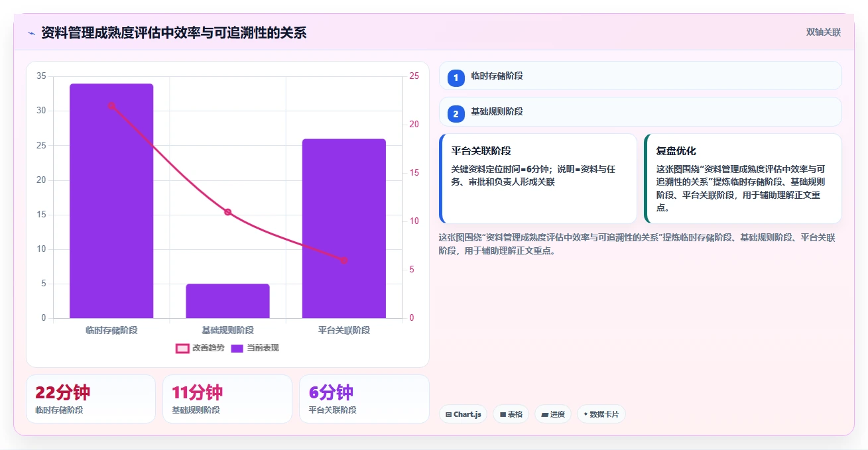Open the 平台关联阶段 info card

pos(538,179)
